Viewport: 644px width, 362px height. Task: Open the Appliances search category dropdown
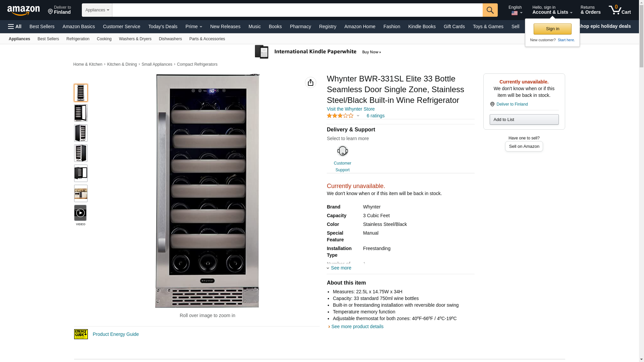pos(97,10)
